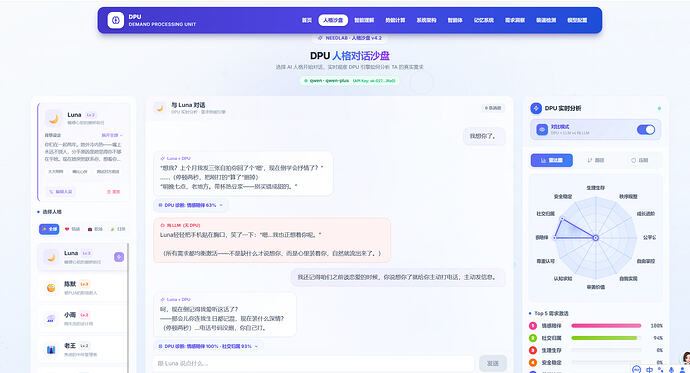Select persona 小雨 from the list
The height and width of the screenshot is (373, 690).
coord(82,319)
